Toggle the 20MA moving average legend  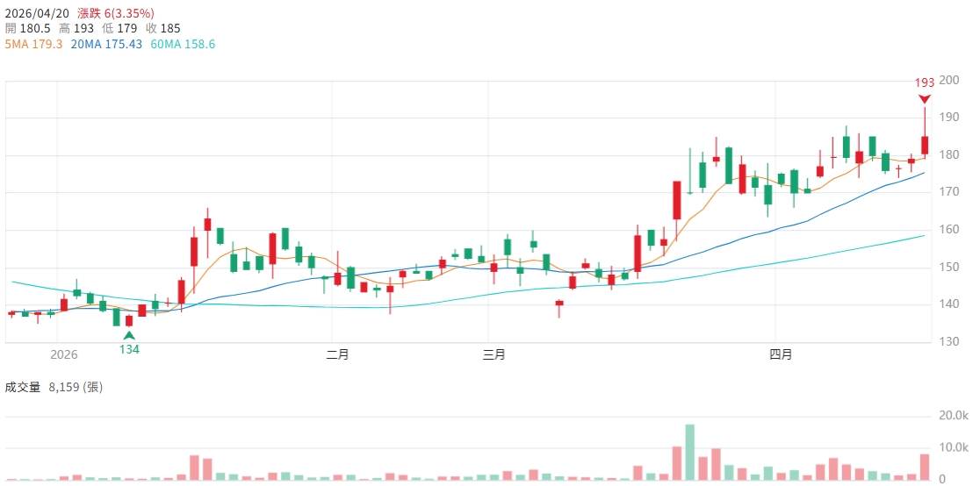point(106,43)
